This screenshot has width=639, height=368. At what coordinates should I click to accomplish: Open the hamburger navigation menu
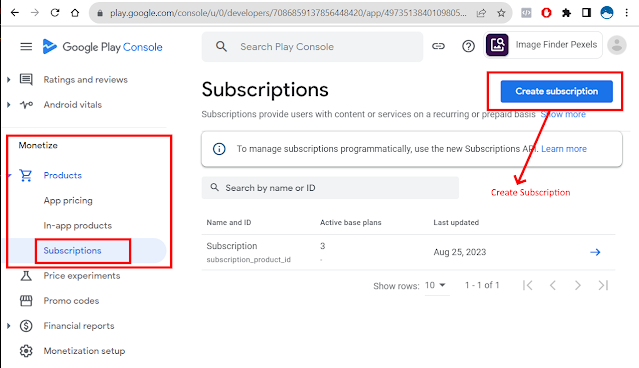coord(26,46)
